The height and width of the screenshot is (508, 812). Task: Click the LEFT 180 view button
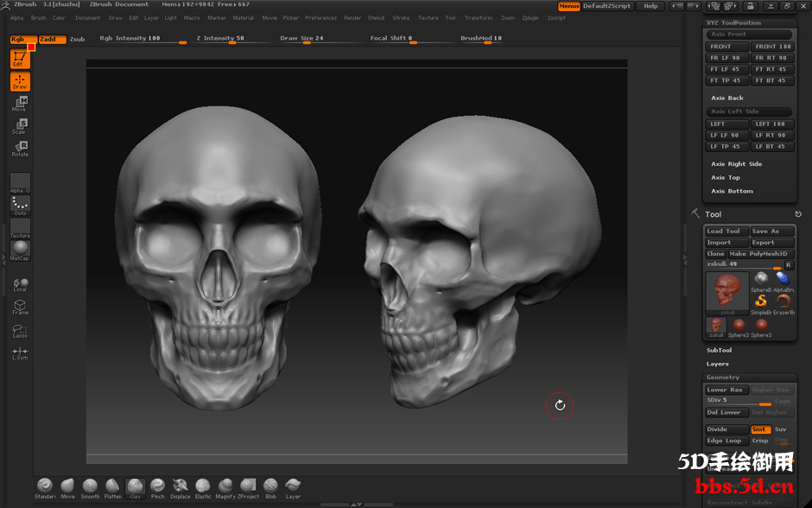click(x=771, y=124)
